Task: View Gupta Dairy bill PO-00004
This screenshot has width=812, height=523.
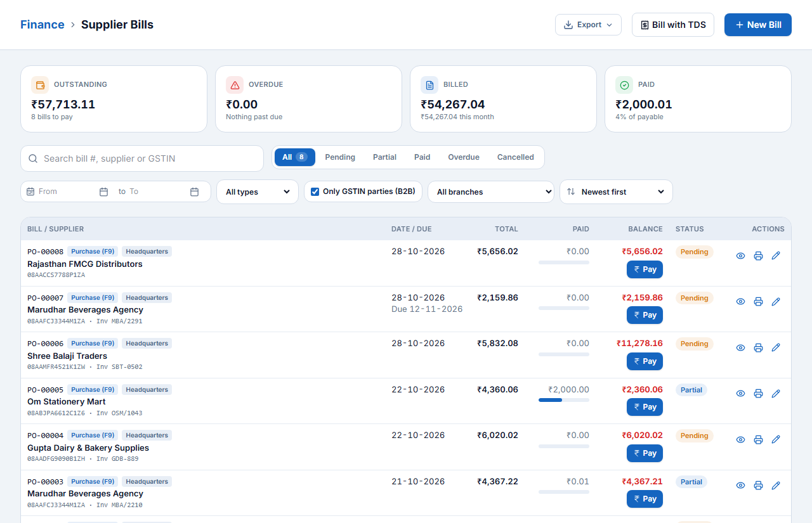Action: click(740, 439)
